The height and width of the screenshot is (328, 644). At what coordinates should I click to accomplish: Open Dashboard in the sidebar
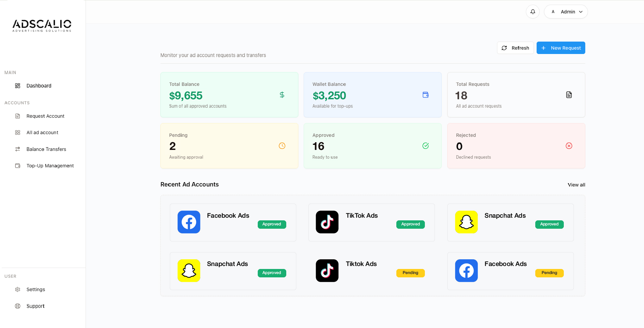pos(39,86)
